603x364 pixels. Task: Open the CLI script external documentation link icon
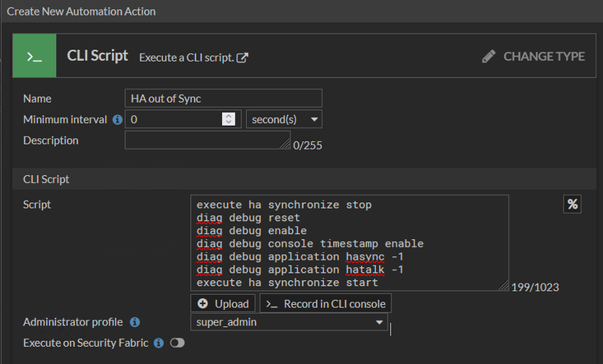pos(243,58)
